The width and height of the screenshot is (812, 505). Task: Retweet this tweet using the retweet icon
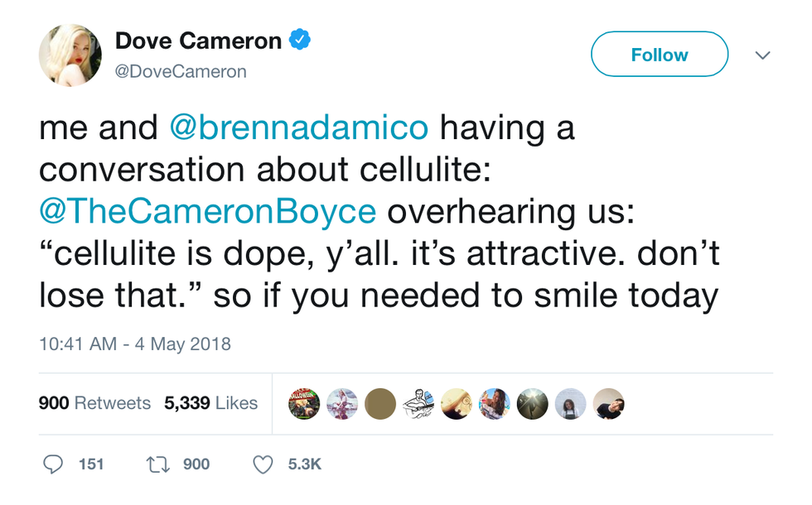click(x=157, y=464)
